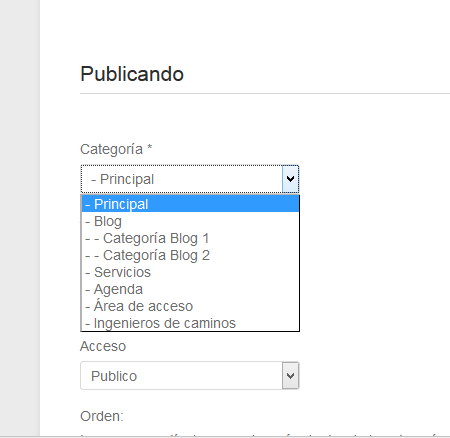Pick "- - Categoría Blog 1" option

(190, 238)
